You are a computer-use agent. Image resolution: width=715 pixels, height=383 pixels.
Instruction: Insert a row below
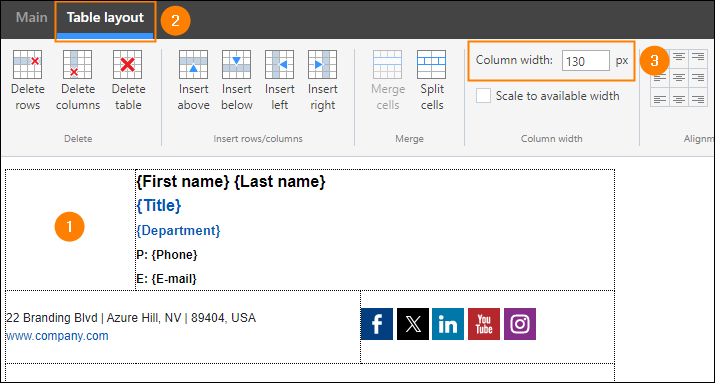237,65
